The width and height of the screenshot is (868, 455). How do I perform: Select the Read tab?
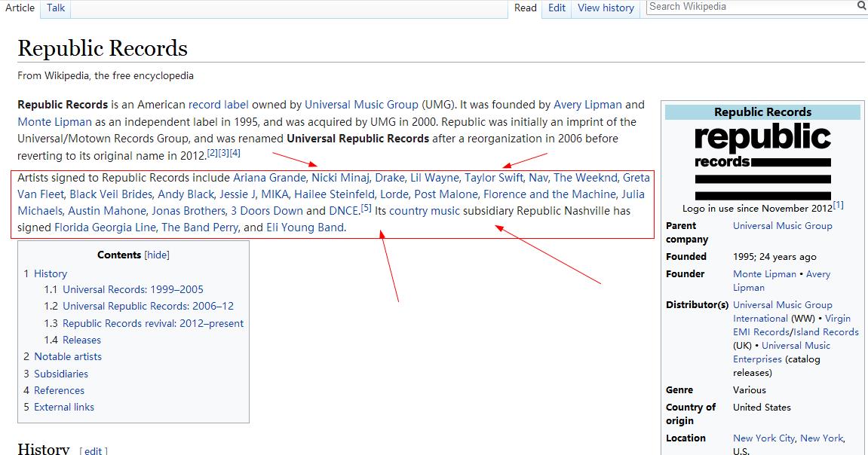[526, 8]
